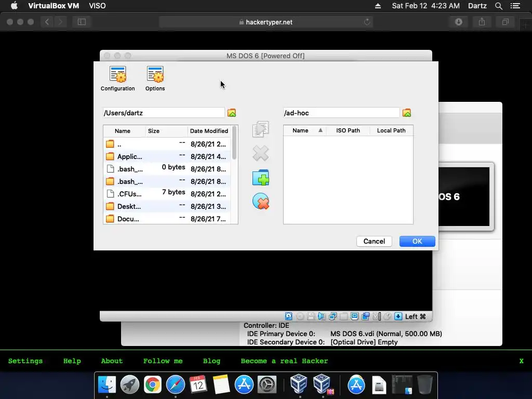
Task: Open the VISO Options section
Action: point(155,78)
